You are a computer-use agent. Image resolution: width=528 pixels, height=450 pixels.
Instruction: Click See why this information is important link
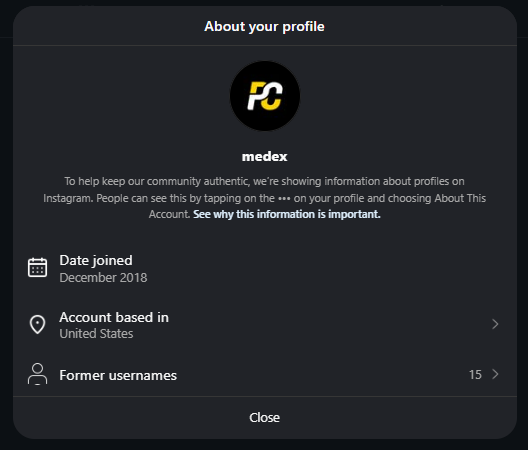tap(287, 214)
